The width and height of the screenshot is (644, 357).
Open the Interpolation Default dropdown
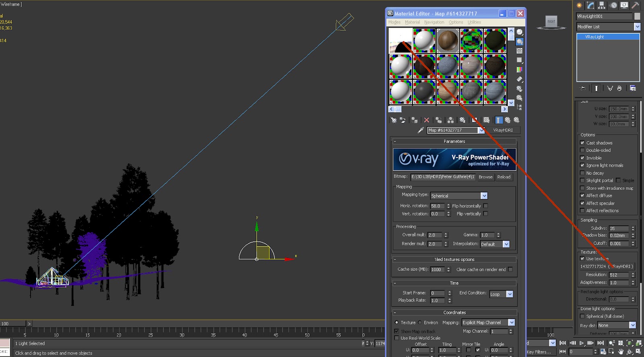(495, 244)
